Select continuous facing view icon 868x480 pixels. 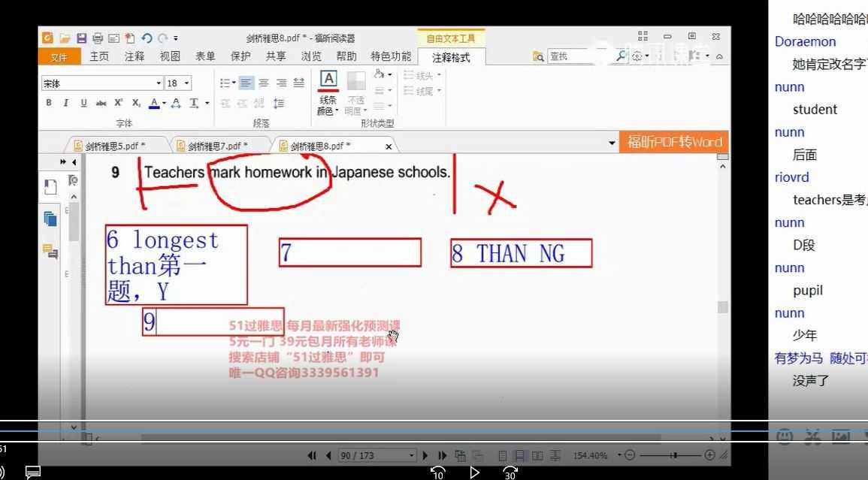555,455
